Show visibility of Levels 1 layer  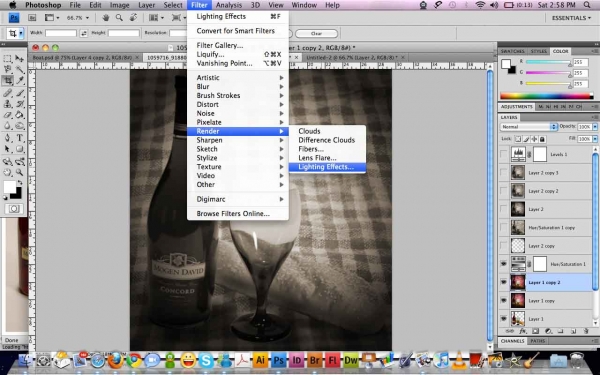(504, 154)
